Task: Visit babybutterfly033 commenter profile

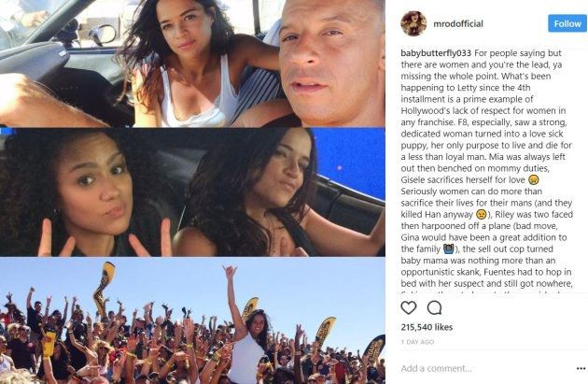Action: point(436,53)
